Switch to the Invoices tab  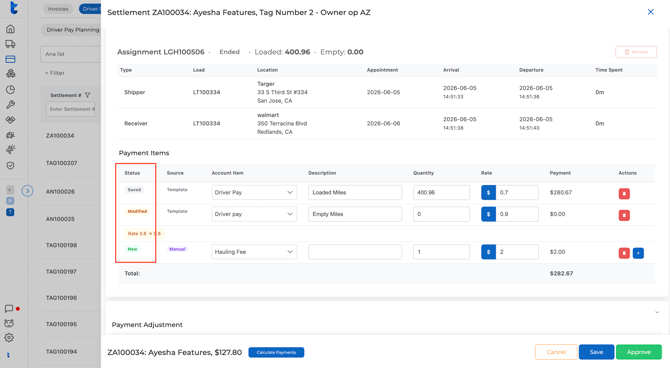point(58,9)
